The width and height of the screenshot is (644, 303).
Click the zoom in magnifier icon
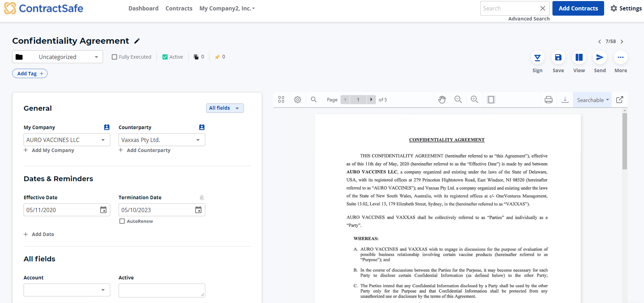474,100
